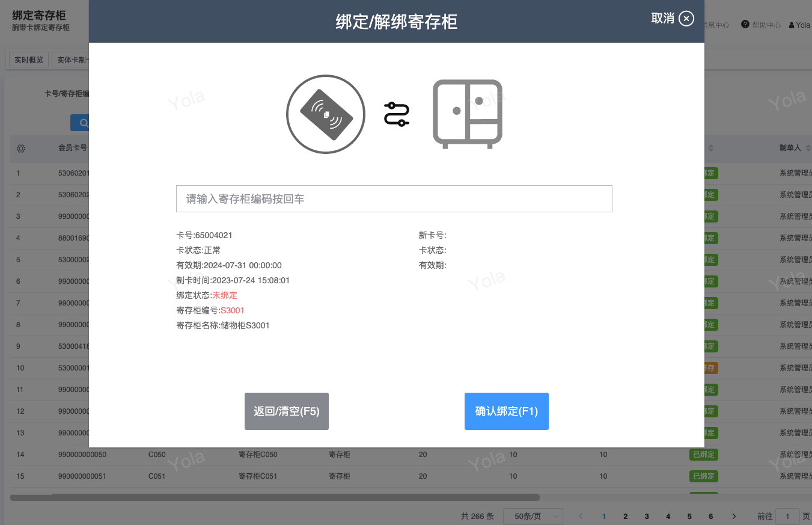Click the Yola user account icon

coord(792,25)
